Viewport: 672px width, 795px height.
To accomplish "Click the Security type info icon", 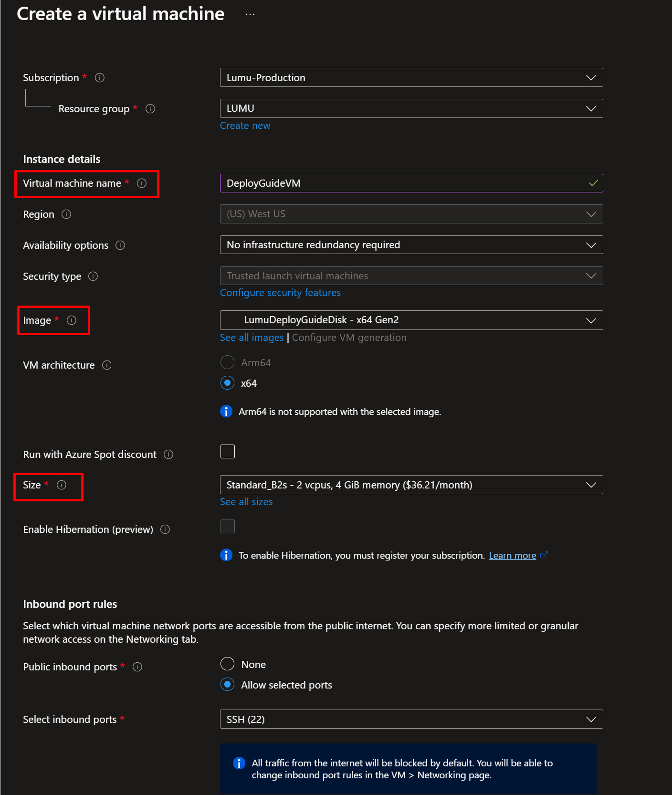I will coord(93,276).
